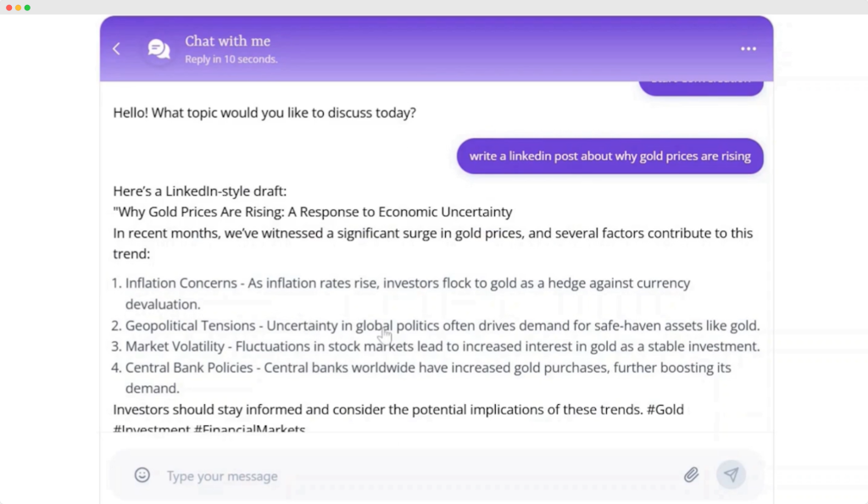Click the "Reply in 10 seconds." subtitle
Image resolution: width=868 pixels, height=504 pixels.
point(231,59)
